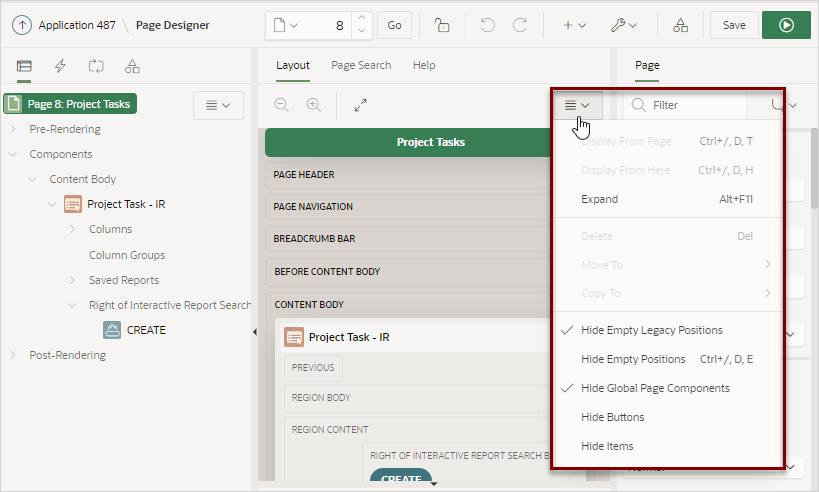The width and height of the screenshot is (819, 492).
Task: Click the Project Task - IR layout region icon
Action: pyautogui.click(x=294, y=337)
